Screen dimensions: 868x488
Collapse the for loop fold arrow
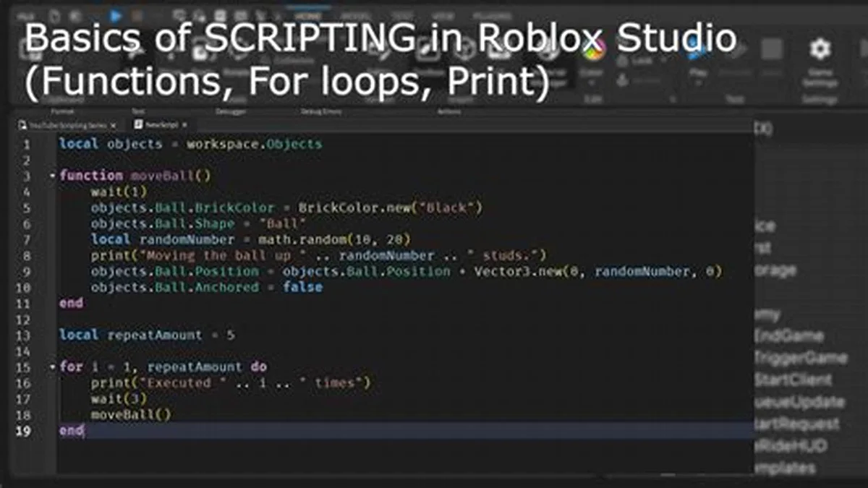[53, 367]
